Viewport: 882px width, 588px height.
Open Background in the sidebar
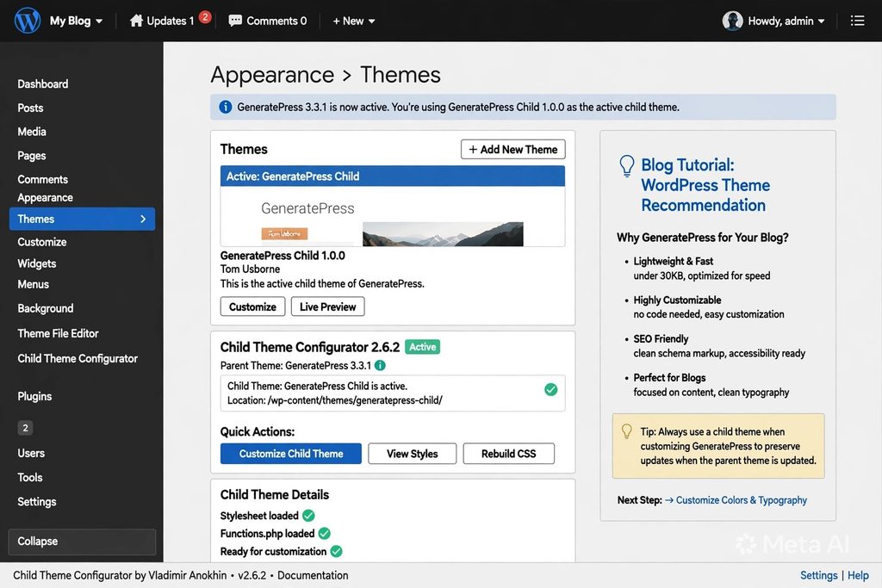pyautogui.click(x=46, y=308)
